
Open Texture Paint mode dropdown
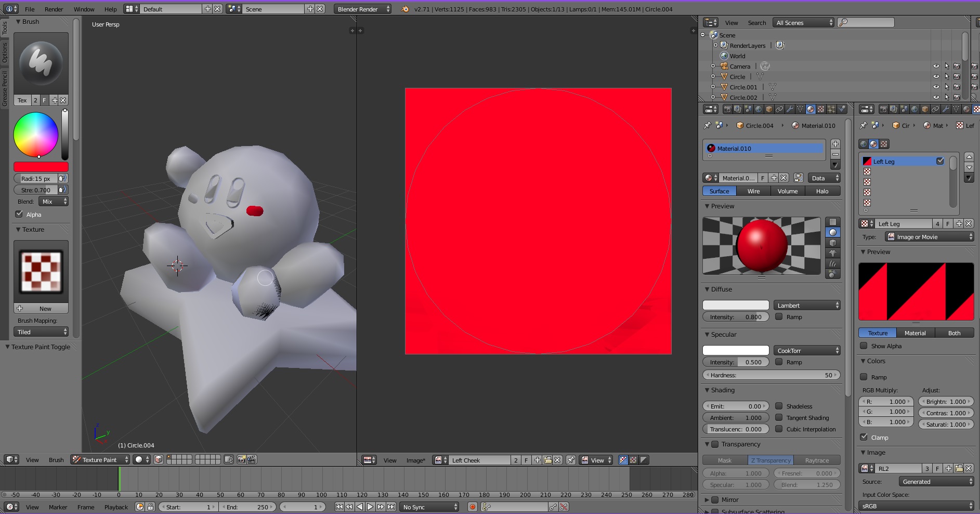[x=100, y=459]
